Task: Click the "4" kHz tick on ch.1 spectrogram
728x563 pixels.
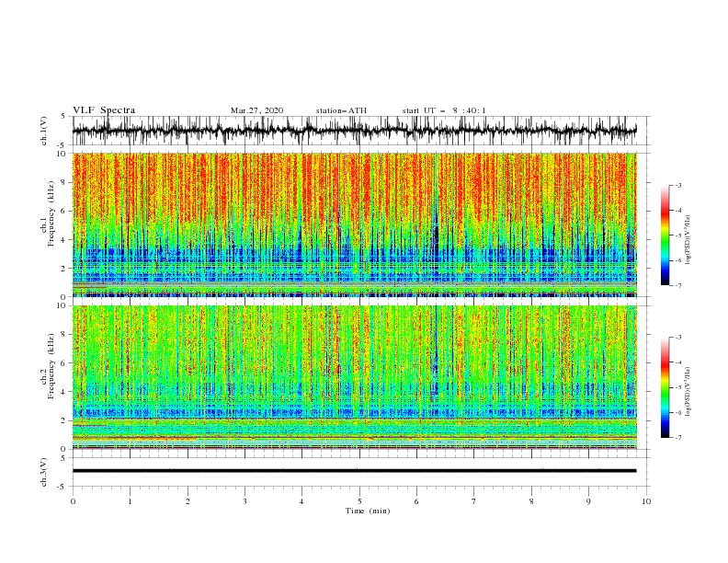Action: tap(64, 240)
